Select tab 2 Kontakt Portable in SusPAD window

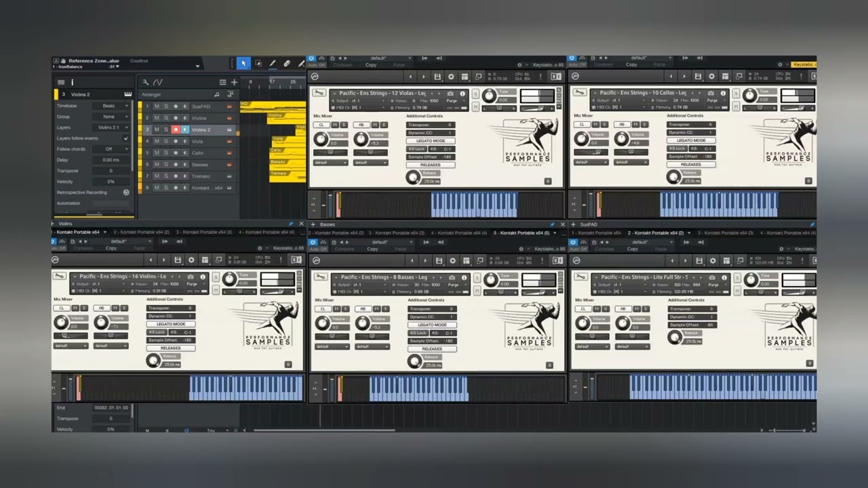pos(656,233)
